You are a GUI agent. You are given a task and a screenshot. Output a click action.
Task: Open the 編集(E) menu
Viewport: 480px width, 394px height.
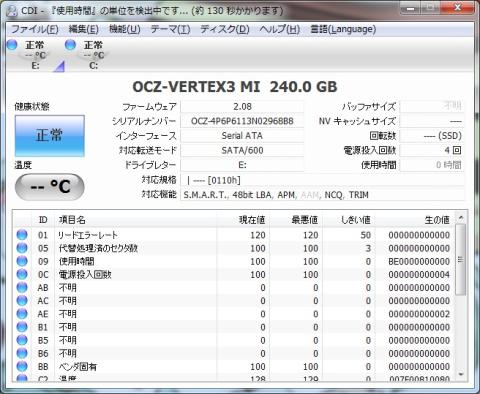pyautogui.click(x=83, y=29)
